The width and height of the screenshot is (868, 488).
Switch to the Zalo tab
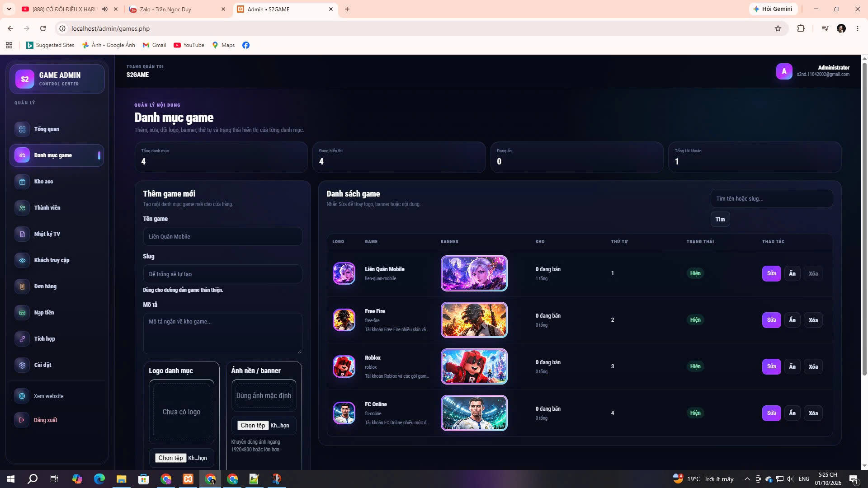(x=177, y=9)
